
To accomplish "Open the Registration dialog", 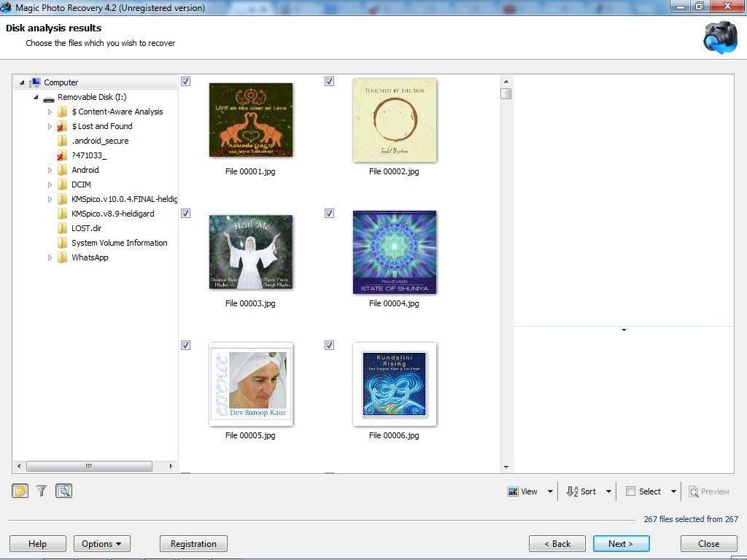I will point(193,544).
